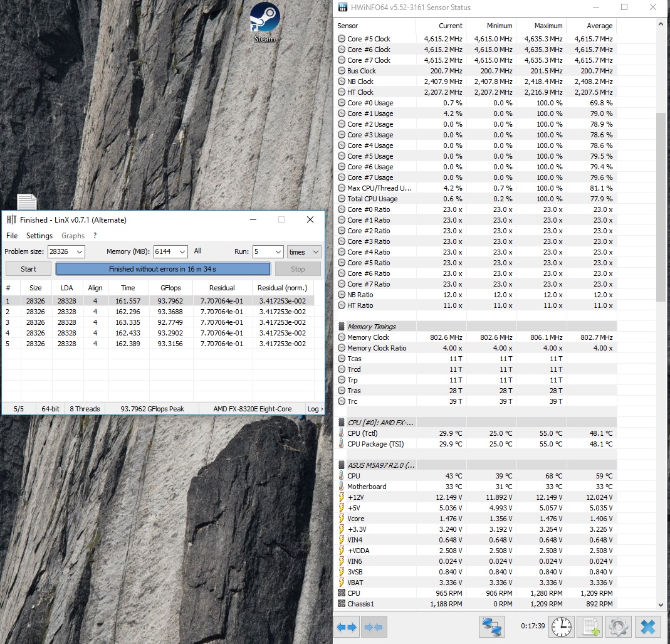Open the LinX File menu

(12, 236)
